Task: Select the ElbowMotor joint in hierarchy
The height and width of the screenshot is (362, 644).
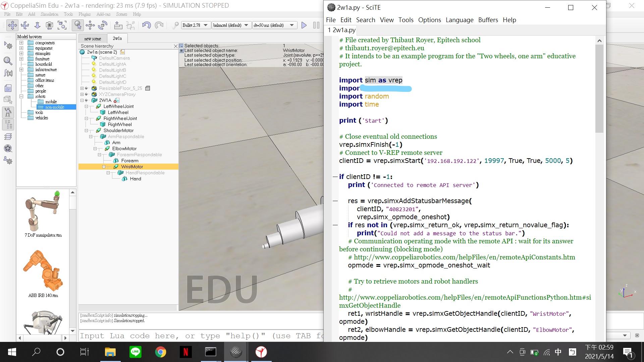Action: (x=124, y=148)
